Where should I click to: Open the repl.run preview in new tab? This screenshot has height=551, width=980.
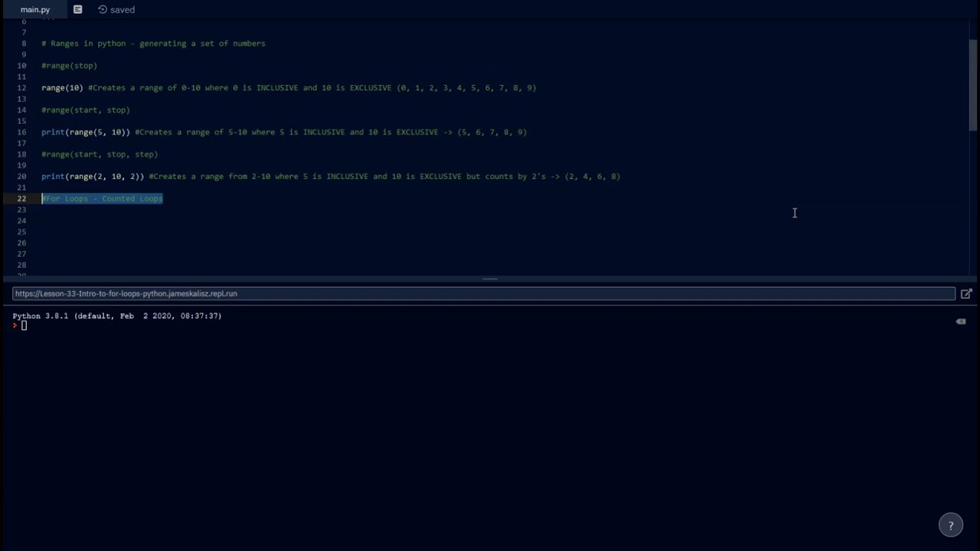966,294
